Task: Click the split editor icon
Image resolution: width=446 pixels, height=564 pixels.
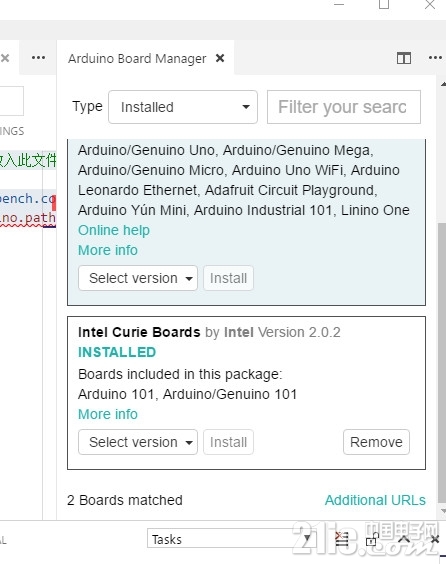Action: click(x=404, y=58)
